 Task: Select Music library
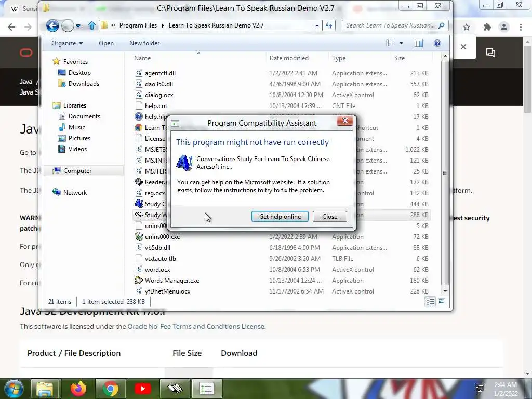72,127
